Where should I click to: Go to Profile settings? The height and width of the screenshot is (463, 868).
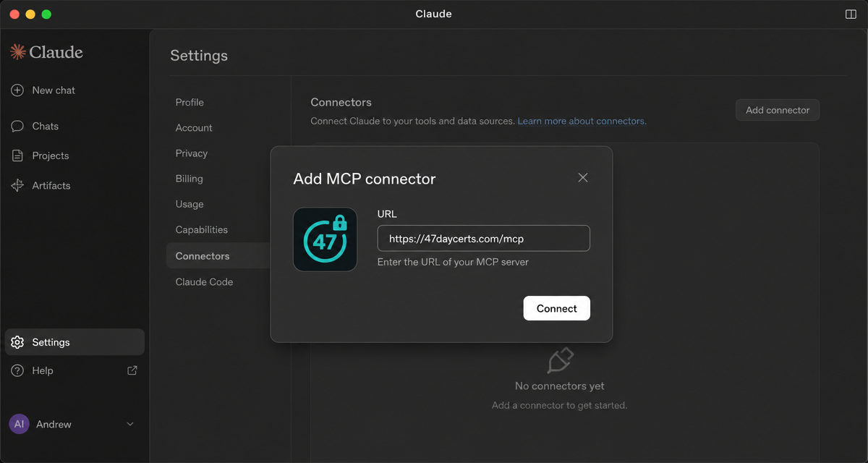click(x=190, y=102)
